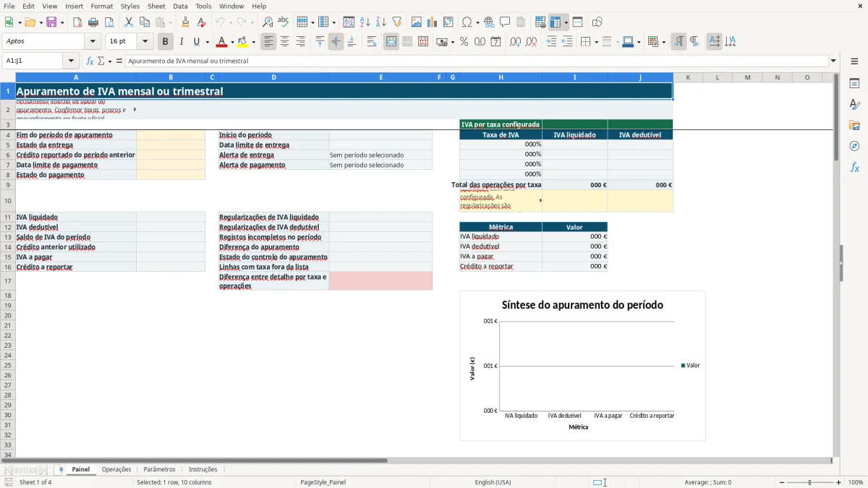
Task: Switch to the Parâmetros sheet tab
Action: tap(159, 470)
